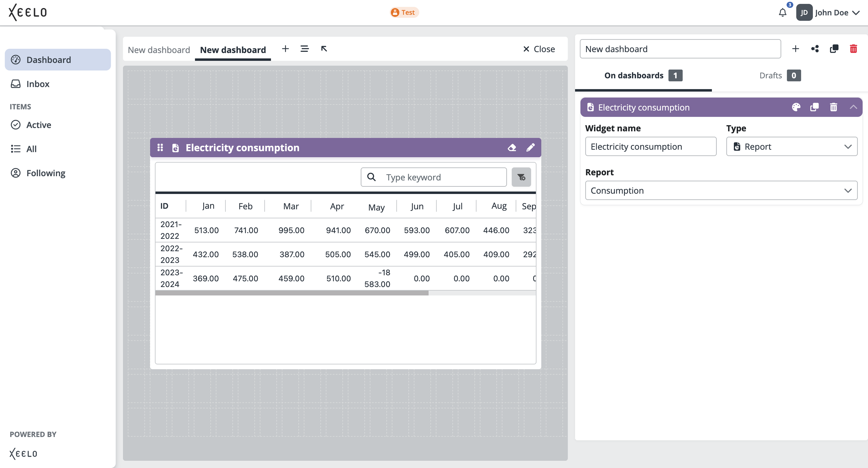Viewport: 868px width, 468px height.
Task: Select the first New dashboard tab
Action: [x=159, y=50]
